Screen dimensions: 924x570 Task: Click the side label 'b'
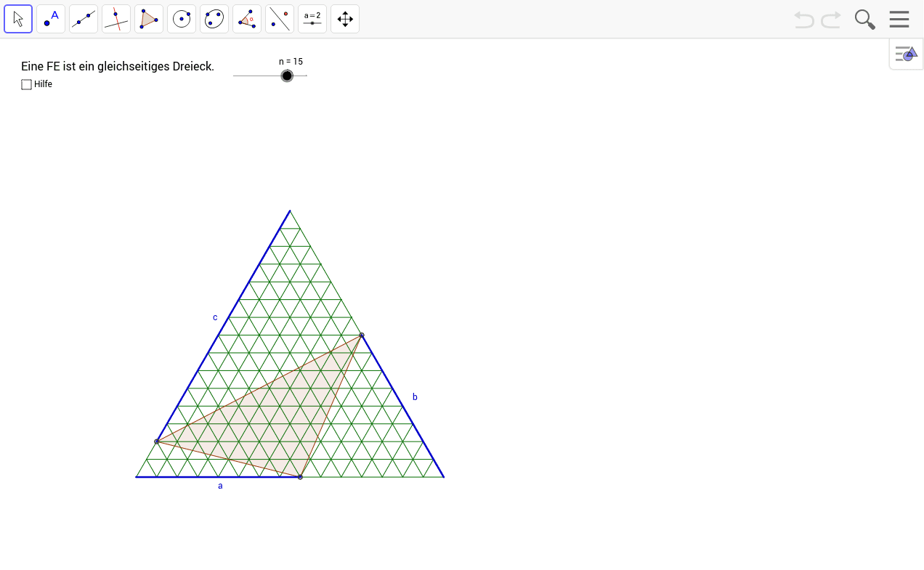point(415,397)
